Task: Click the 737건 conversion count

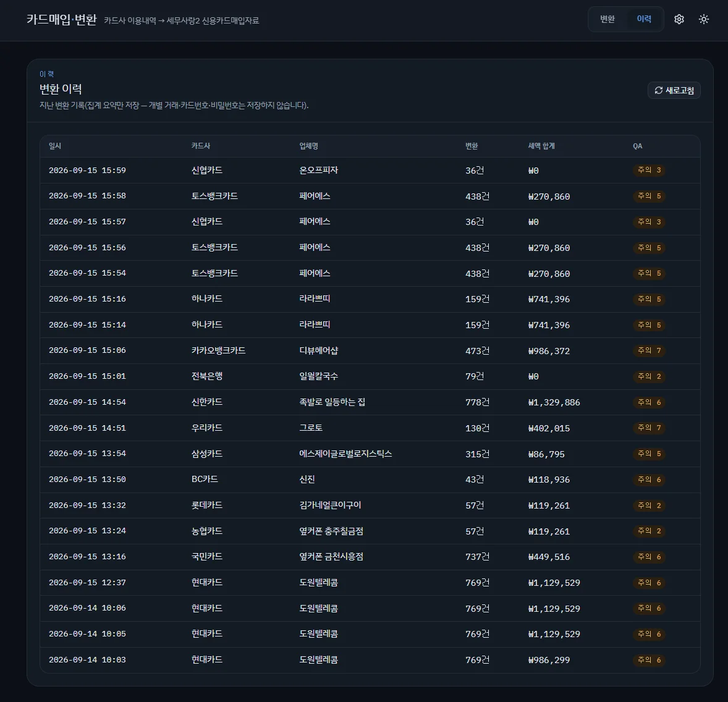Action: 477,557
